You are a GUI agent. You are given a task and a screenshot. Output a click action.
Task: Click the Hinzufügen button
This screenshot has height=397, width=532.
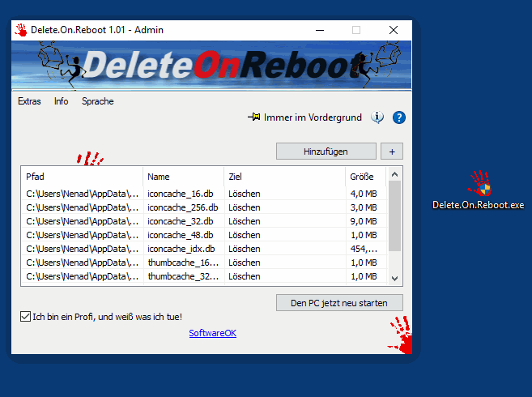pyautogui.click(x=326, y=152)
